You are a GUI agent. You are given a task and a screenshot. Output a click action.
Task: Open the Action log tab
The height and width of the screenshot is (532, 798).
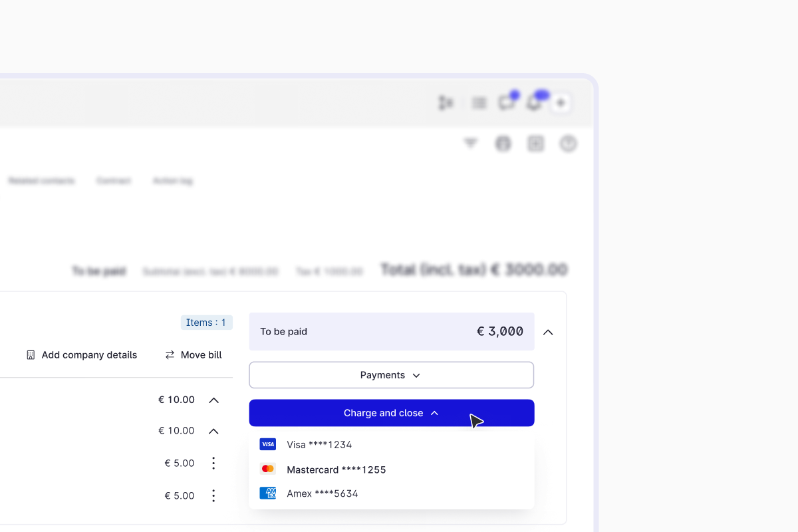point(173,181)
